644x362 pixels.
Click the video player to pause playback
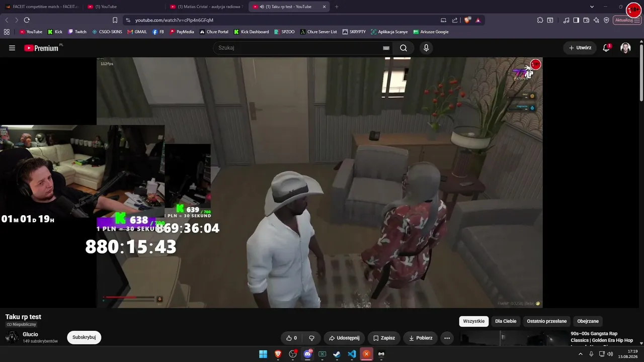click(x=319, y=182)
